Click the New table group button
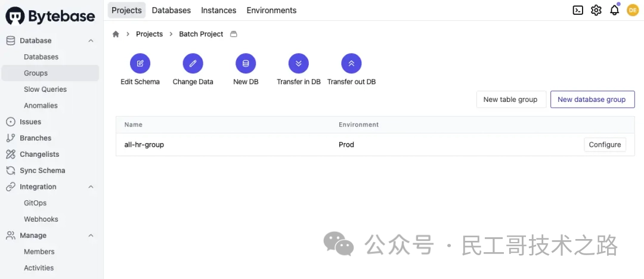 [510, 100]
